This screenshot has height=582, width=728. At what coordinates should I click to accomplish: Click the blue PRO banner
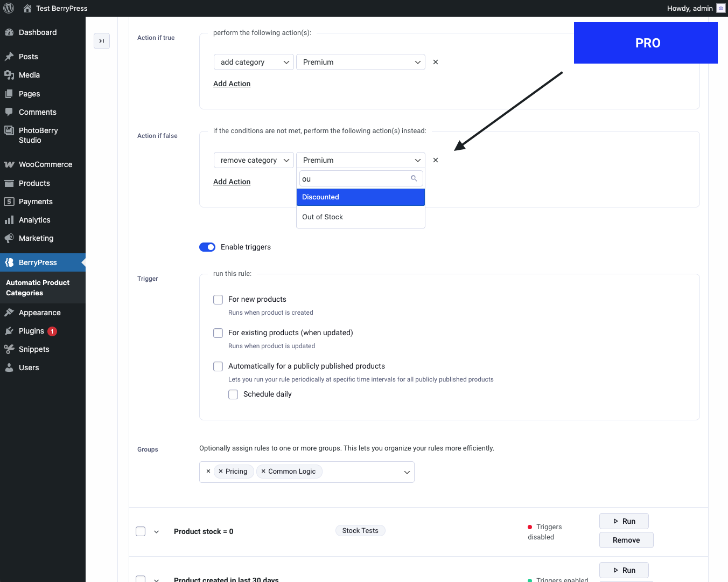pyautogui.click(x=646, y=43)
